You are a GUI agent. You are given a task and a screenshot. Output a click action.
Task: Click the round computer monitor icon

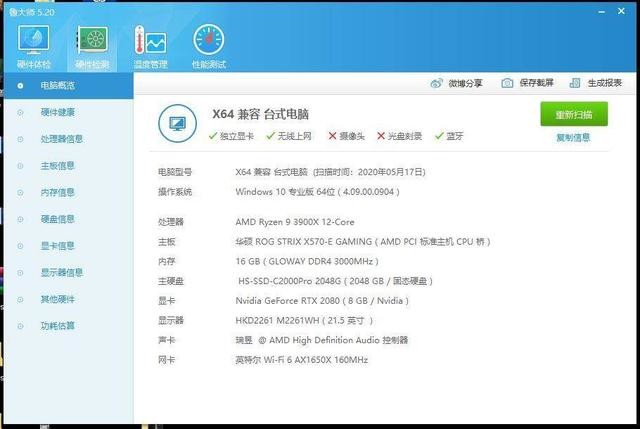click(178, 123)
